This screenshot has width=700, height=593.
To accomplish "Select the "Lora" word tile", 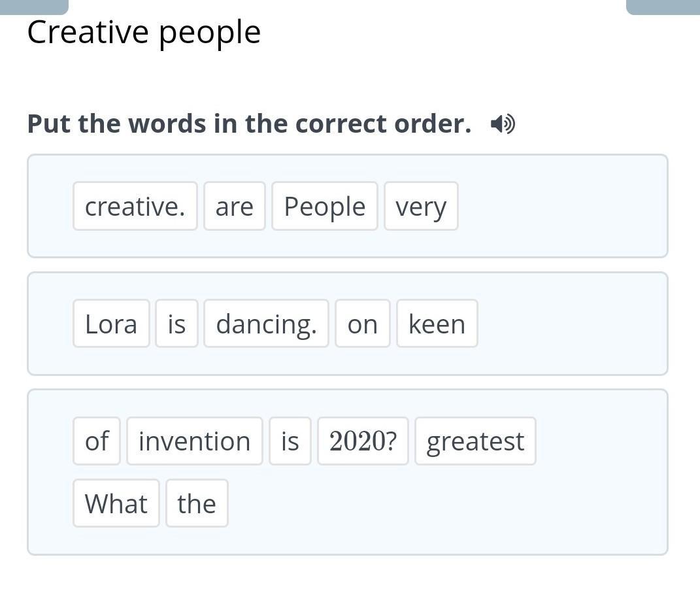I will [x=111, y=324].
